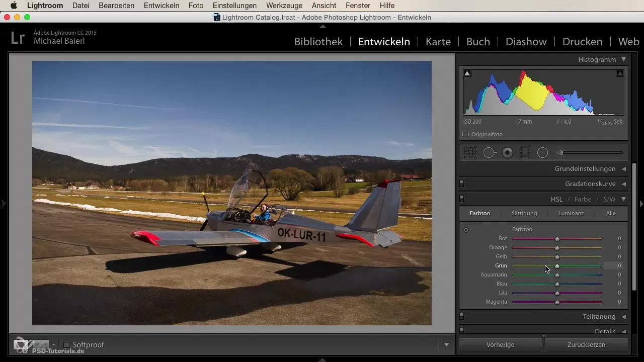
Task: Select the radial filter tool
Action: click(x=542, y=153)
